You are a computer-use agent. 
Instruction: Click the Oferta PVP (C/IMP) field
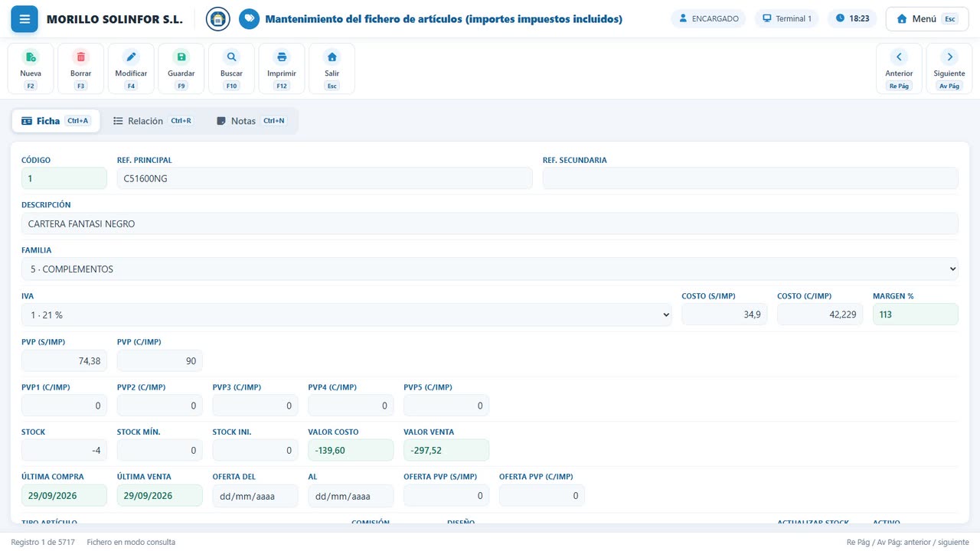542,495
